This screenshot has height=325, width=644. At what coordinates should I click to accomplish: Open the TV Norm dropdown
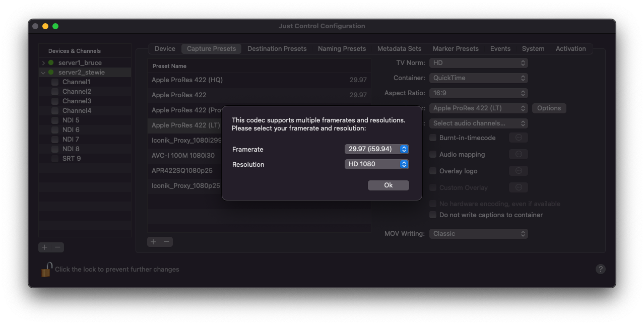(x=478, y=63)
